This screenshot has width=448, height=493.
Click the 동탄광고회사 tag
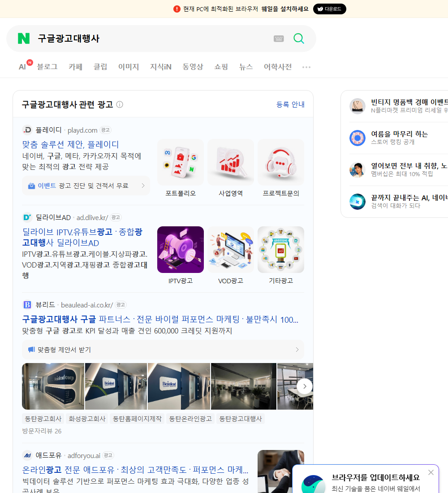(x=43, y=419)
